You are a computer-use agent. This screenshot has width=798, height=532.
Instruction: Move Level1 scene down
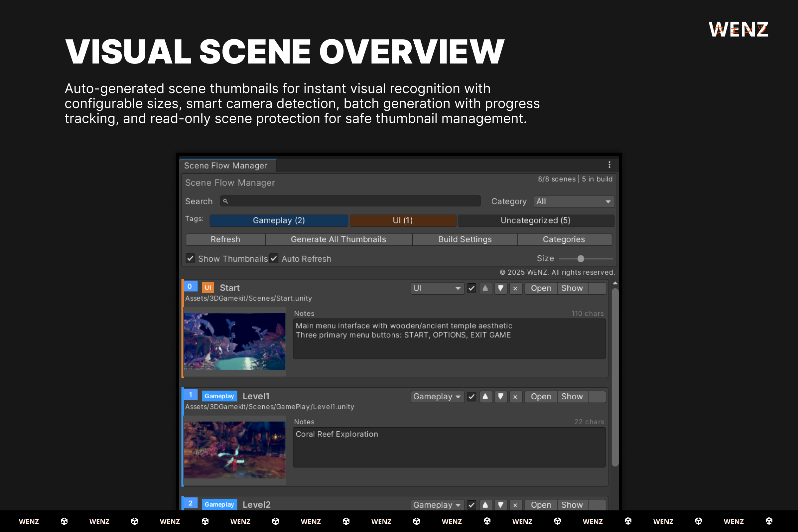pyautogui.click(x=500, y=396)
